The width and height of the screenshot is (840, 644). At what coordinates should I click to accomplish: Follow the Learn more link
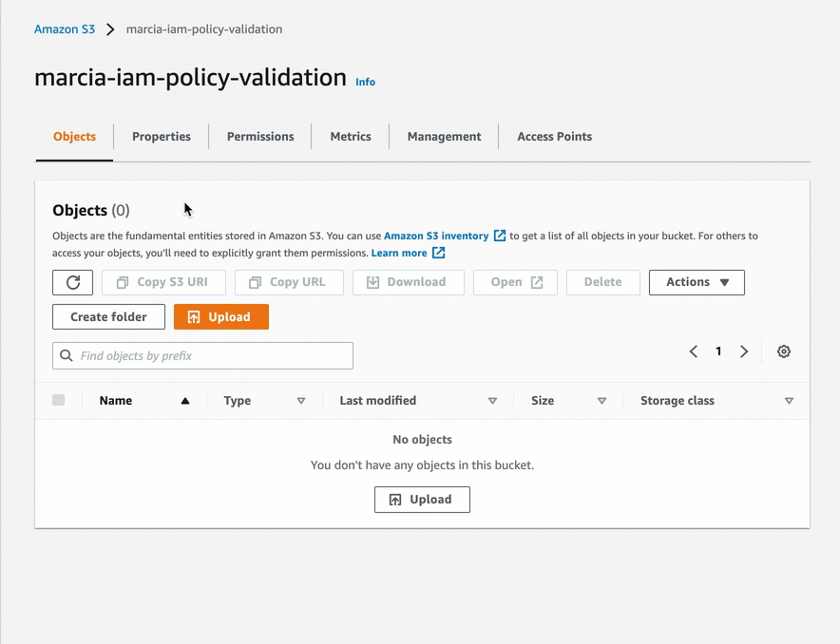click(x=399, y=253)
